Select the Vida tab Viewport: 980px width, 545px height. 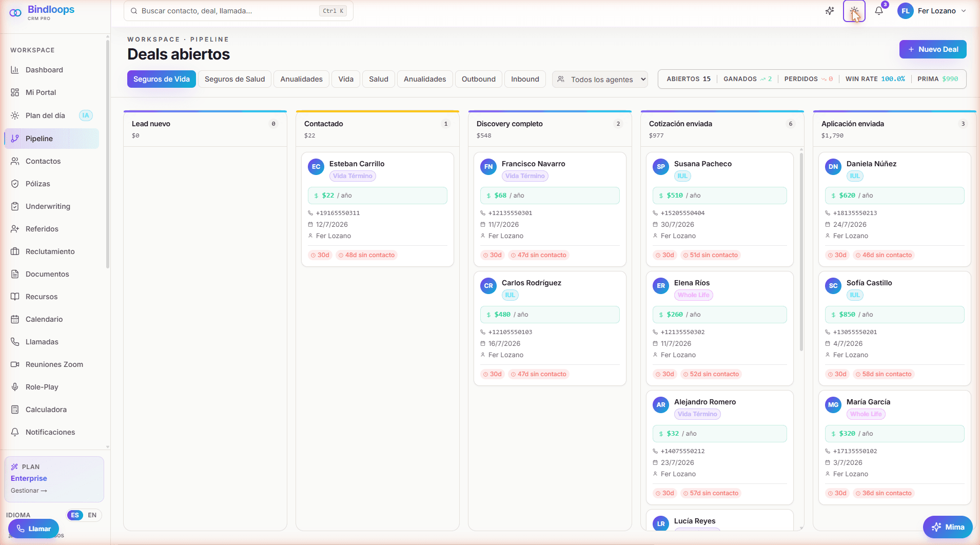click(346, 79)
